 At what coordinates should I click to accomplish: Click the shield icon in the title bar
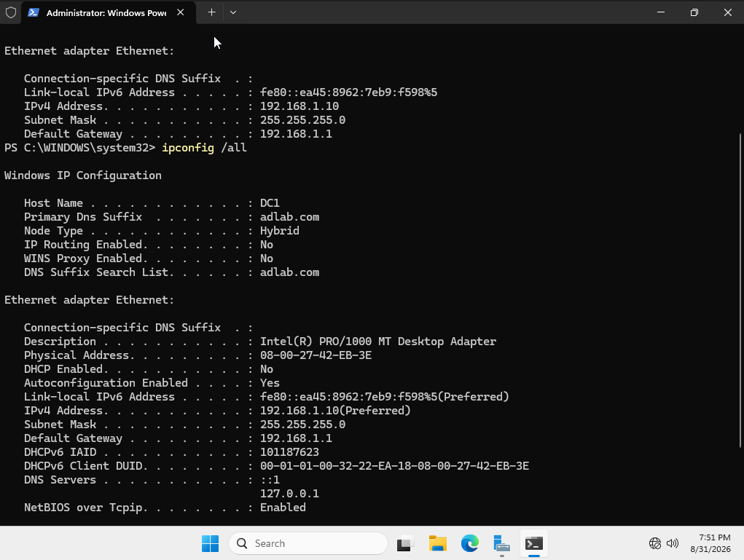11,12
